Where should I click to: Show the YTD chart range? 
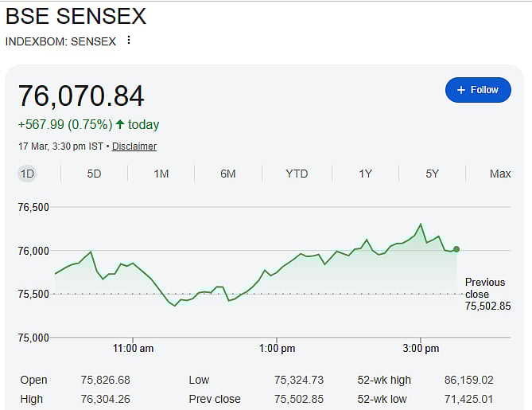pyautogui.click(x=297, y=174)
